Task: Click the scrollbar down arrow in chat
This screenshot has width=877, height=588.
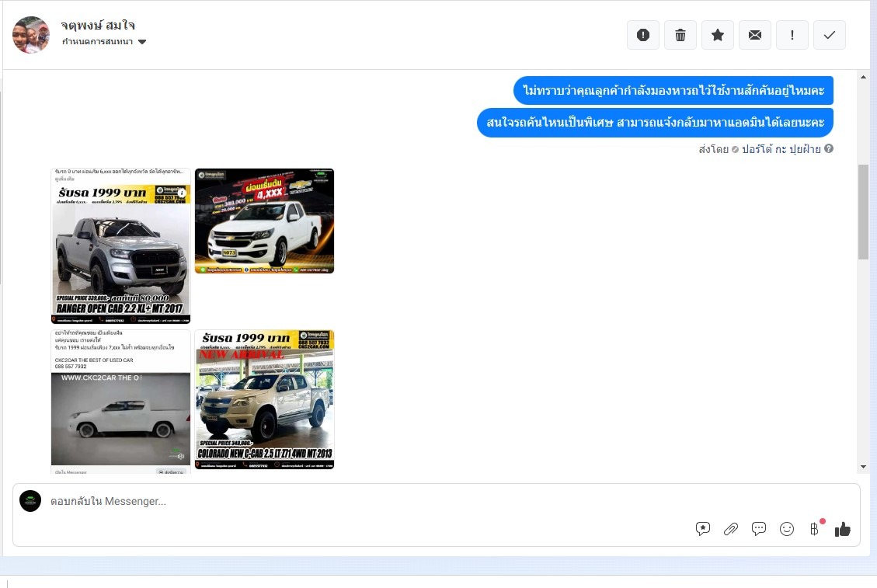Action: tap(863, 467)
